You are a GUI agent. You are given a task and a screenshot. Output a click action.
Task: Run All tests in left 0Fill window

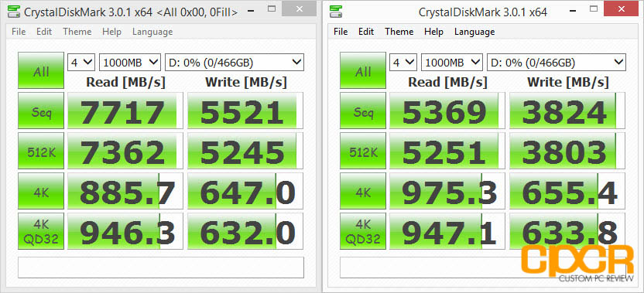click(x=41, y=70)
